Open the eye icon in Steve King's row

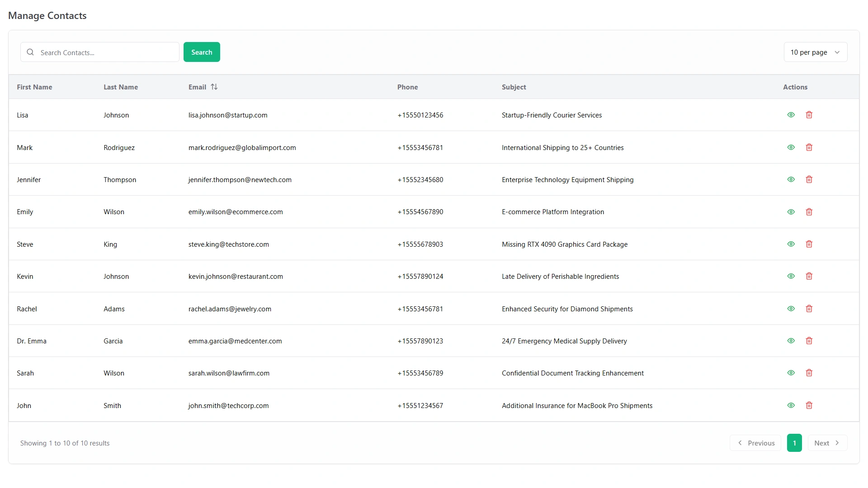[791, 244]
